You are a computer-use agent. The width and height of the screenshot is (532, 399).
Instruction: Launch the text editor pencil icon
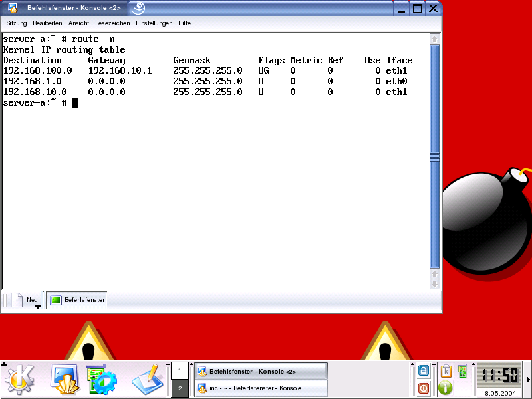coord(148,380)
